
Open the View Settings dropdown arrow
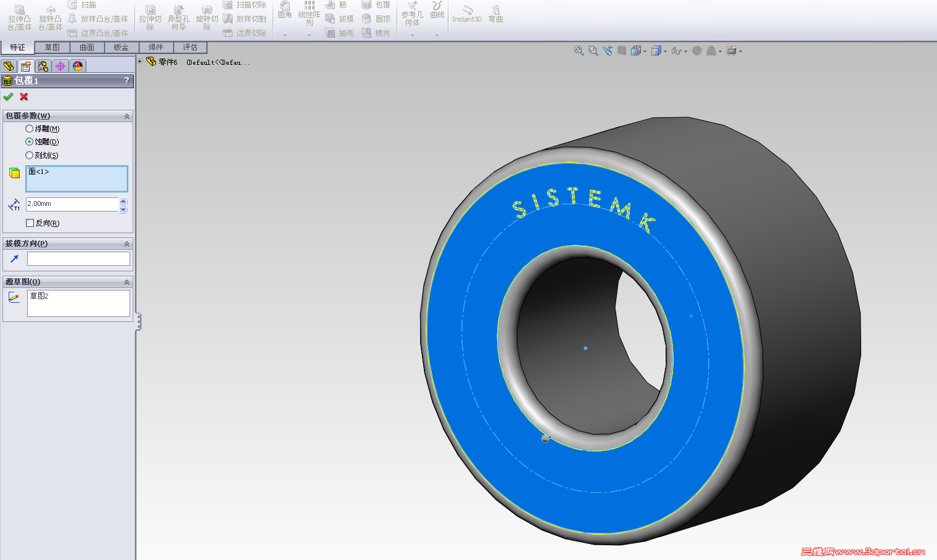pos(741,52)
